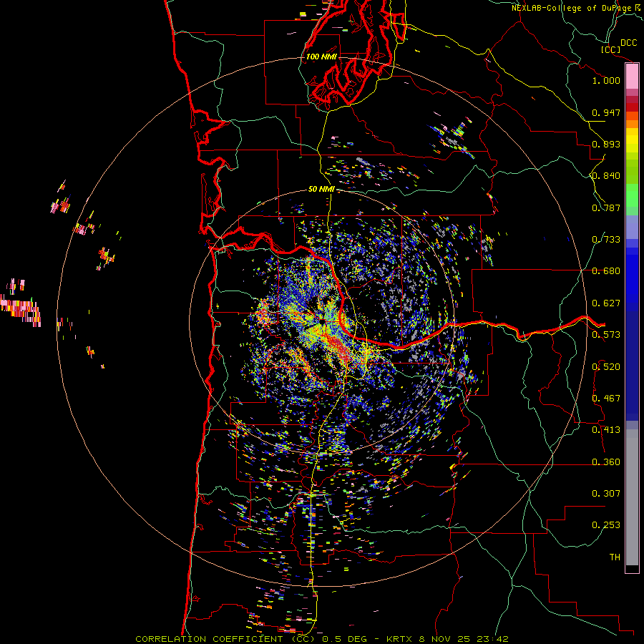Click the 0.360 color scale value
The width and height of the screenshot is (644, 644).
[606, 462]
